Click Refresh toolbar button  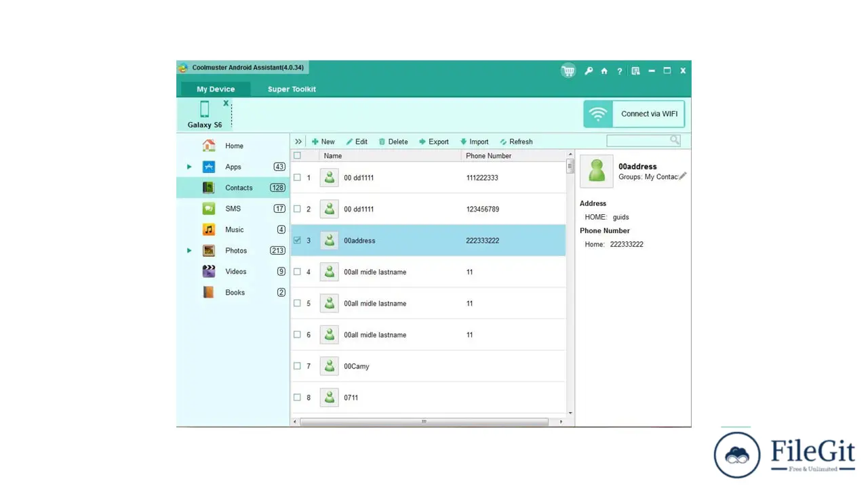[516, 142]
